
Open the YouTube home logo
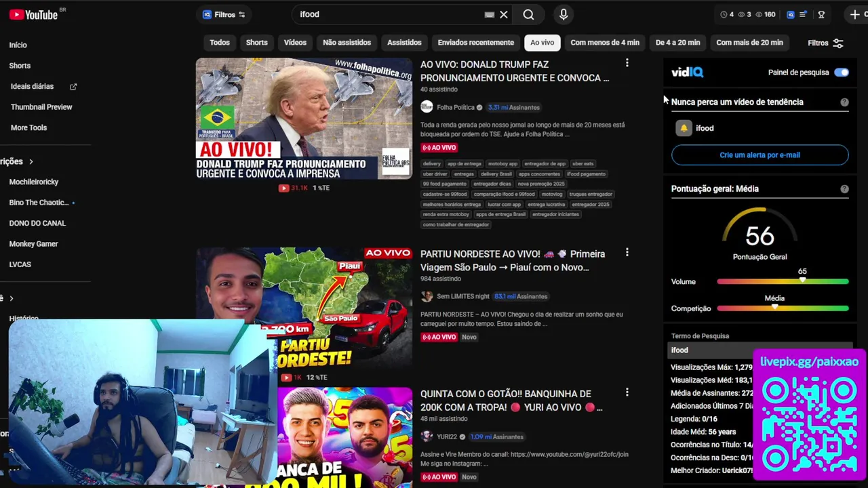(34, 14)
